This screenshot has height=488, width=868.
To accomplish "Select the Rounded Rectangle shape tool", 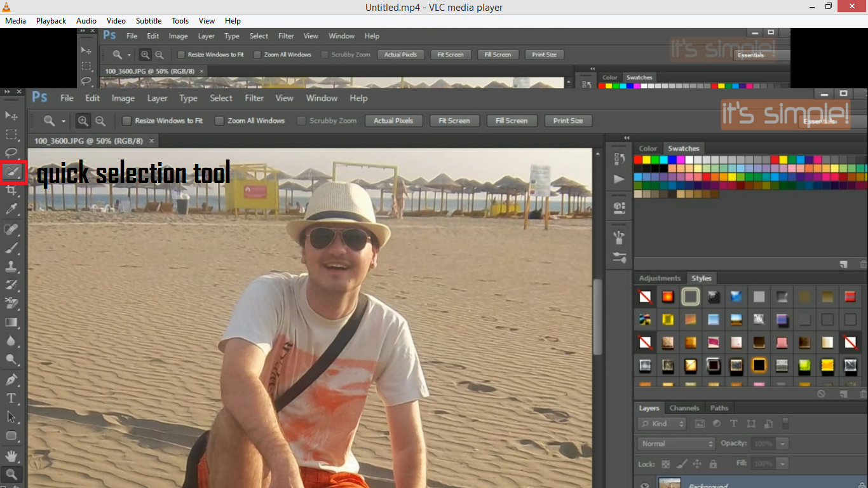I will [11, 436].
